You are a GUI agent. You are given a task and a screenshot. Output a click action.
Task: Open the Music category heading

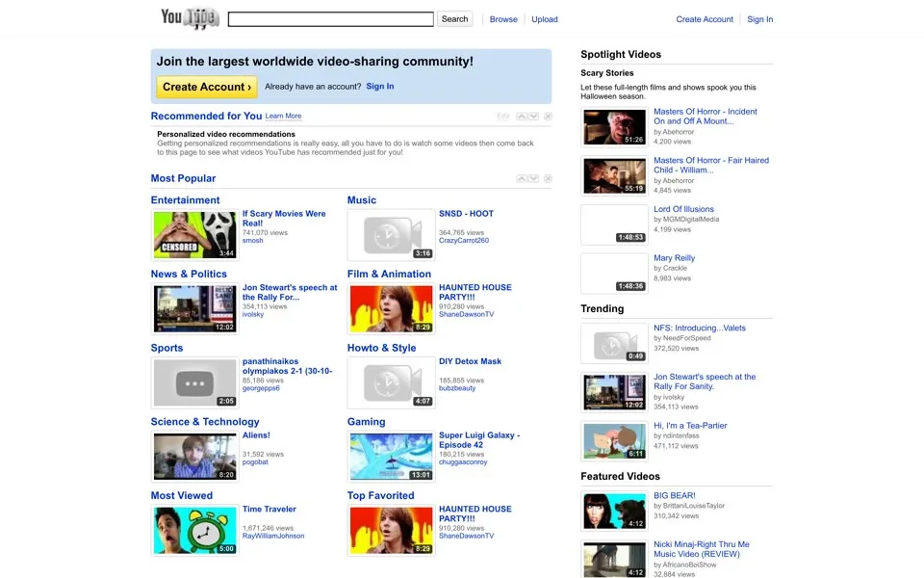click(x=361, y=200)
